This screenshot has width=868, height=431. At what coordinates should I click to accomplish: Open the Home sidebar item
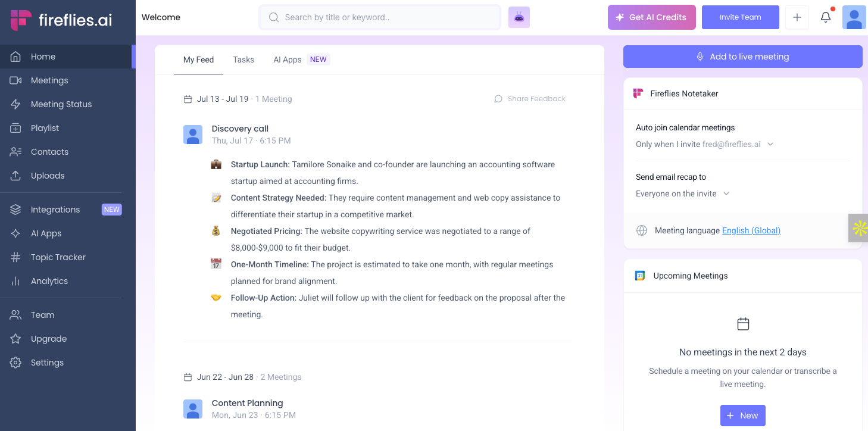click(67, 57)
